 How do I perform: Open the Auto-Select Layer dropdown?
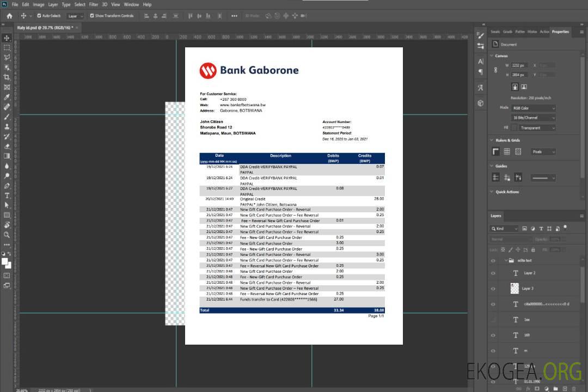[75, 16]
